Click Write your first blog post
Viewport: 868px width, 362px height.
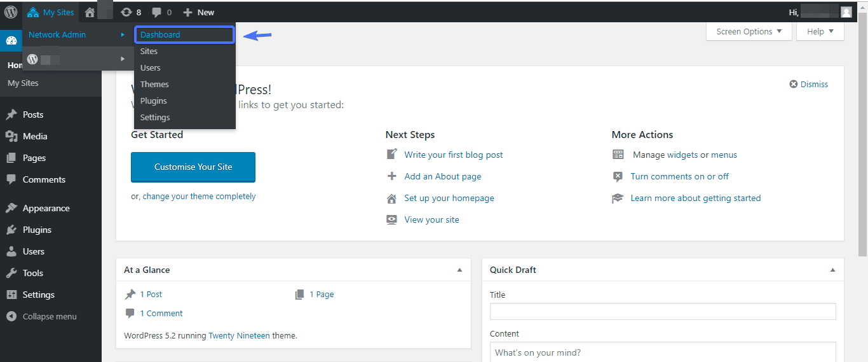coord(454,155)
